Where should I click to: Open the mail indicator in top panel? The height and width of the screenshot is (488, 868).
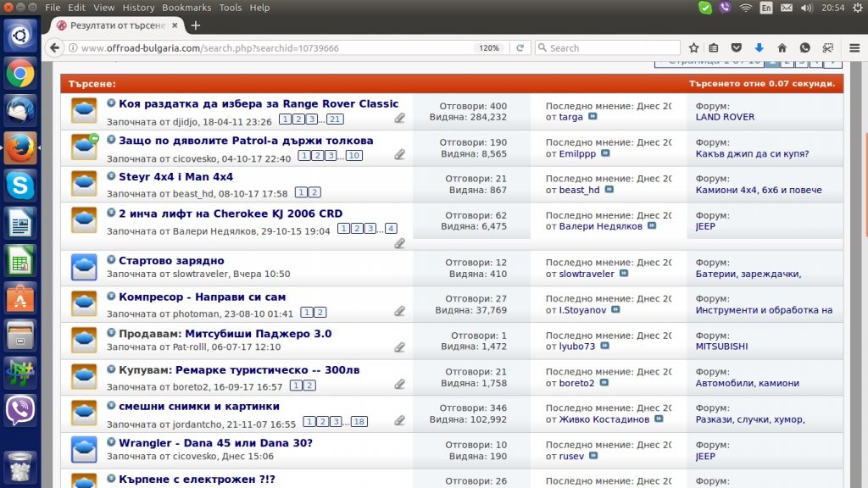pos(786,8)
